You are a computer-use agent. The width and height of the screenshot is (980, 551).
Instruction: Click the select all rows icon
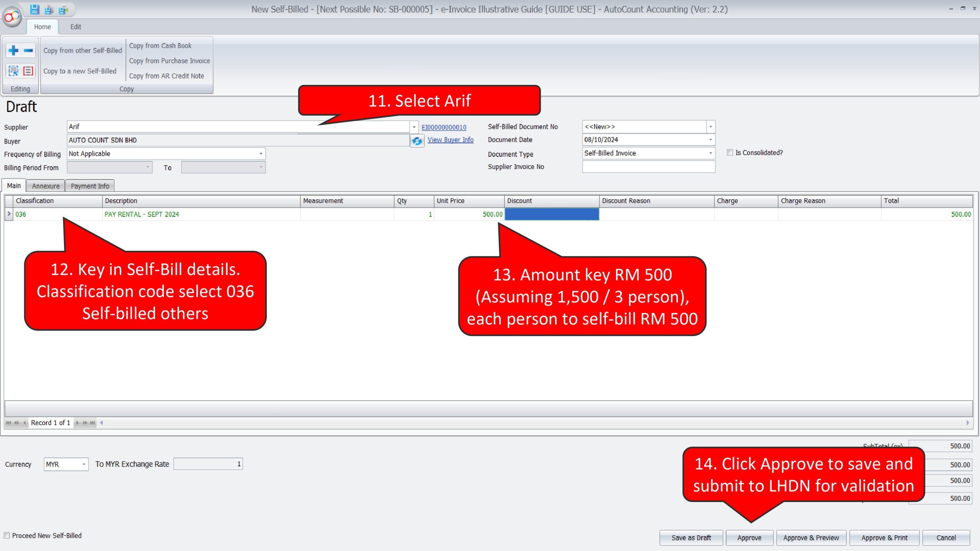pyautogui.click(x=13, y=71)
